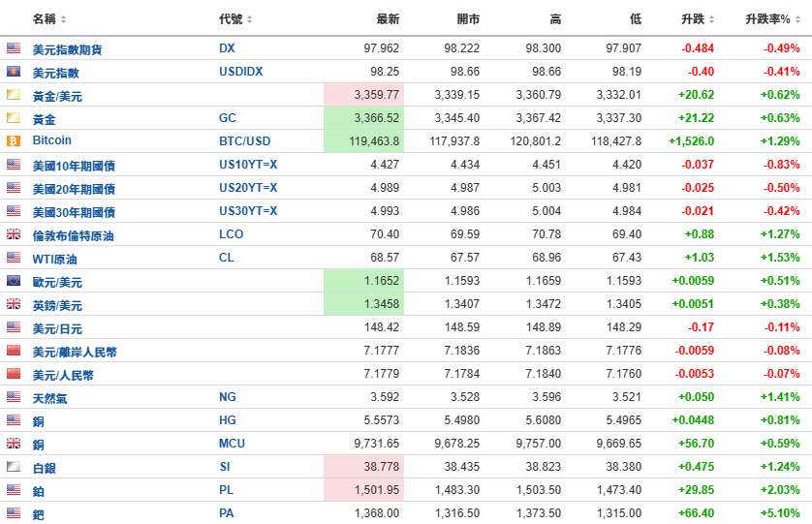
Task: Click the EU flag icon beside 歐元/美元
Action: [x=14, y=281]
